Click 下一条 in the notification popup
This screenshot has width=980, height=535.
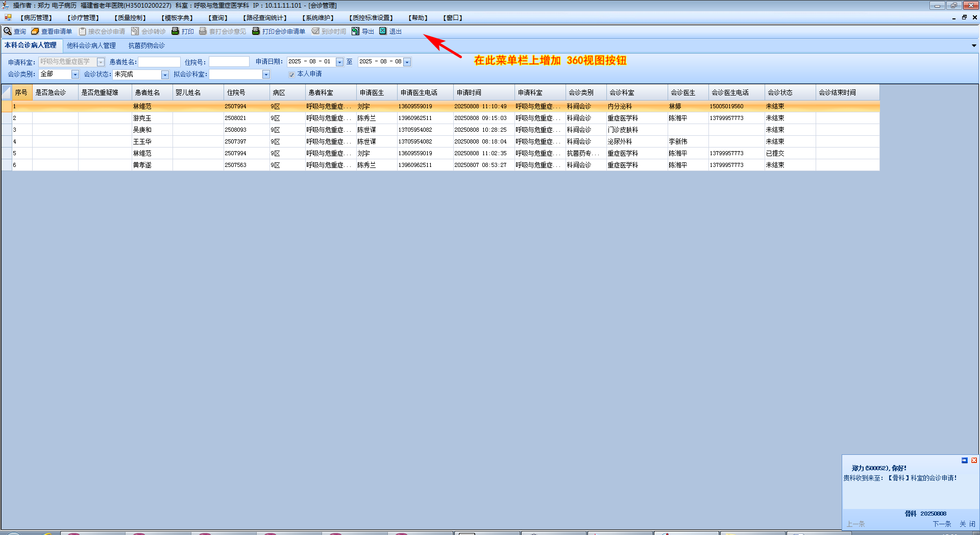(942, 524)
